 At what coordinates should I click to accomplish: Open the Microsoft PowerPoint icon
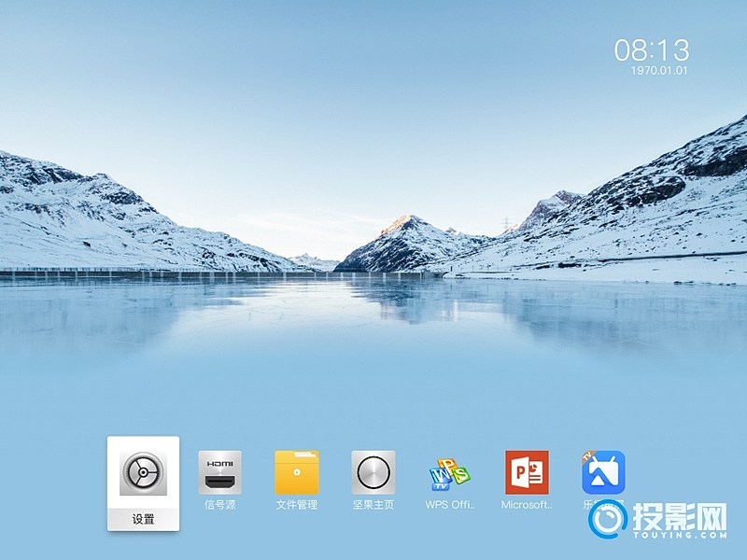tap(527, 472)
